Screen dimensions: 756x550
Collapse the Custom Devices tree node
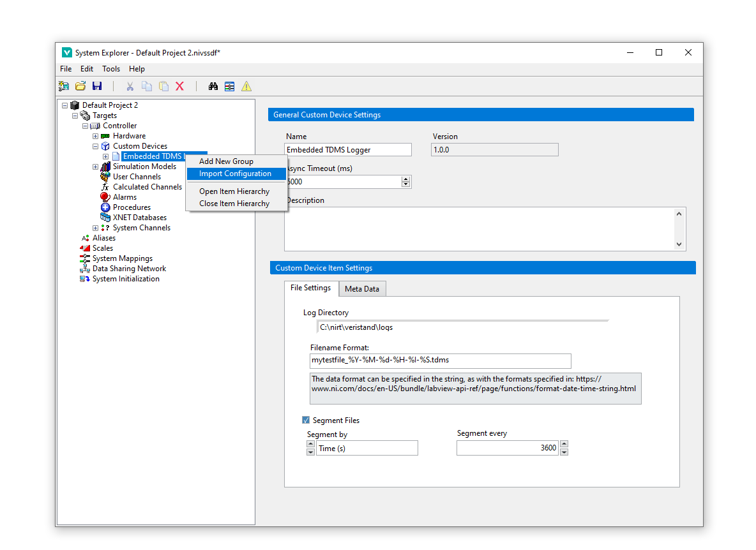click(x=96, y=146)
